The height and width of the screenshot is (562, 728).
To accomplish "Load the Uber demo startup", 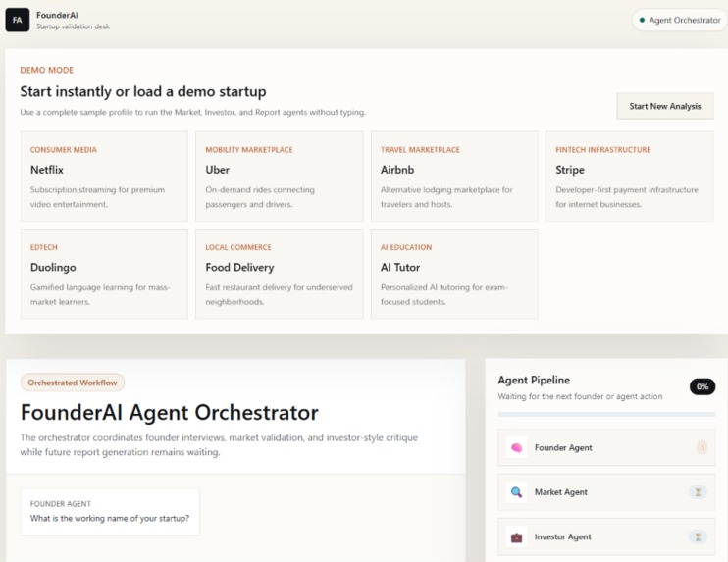I will 279,177.
